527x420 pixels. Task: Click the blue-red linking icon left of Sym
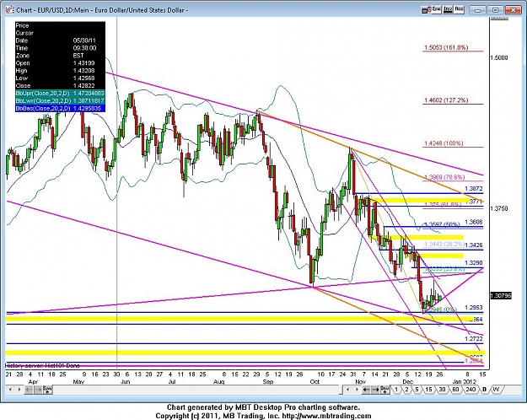426,10
